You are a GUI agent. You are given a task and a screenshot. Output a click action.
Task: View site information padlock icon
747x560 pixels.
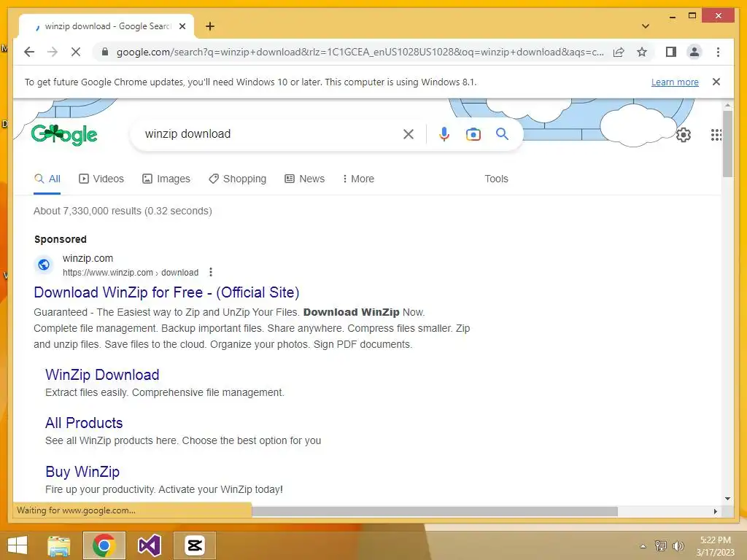(x=105, y=52)
